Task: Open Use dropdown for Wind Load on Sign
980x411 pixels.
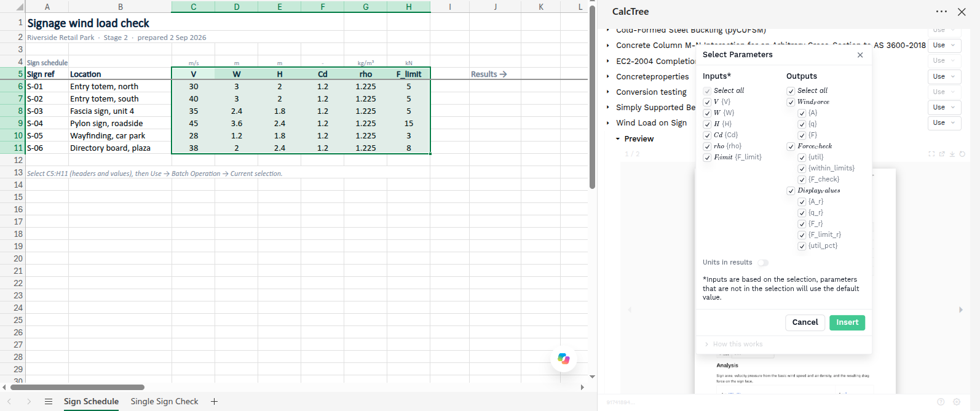Action: (944, 123)
